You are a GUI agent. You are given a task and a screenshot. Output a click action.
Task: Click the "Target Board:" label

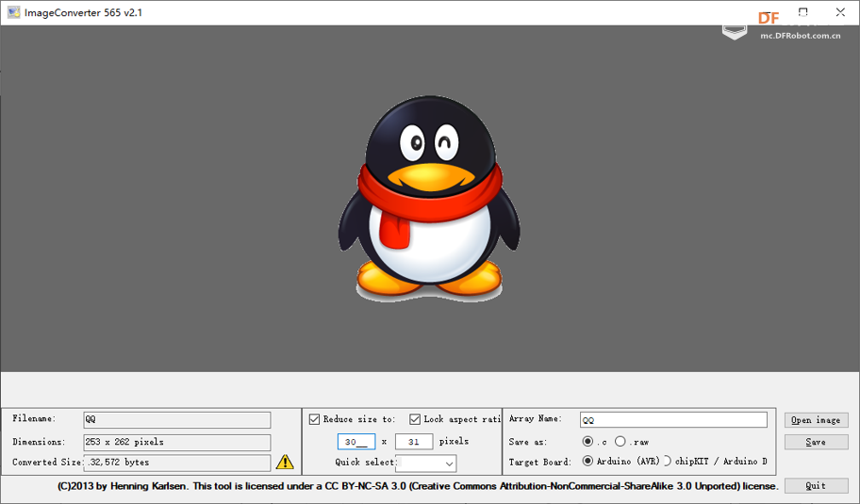point(539,462)
